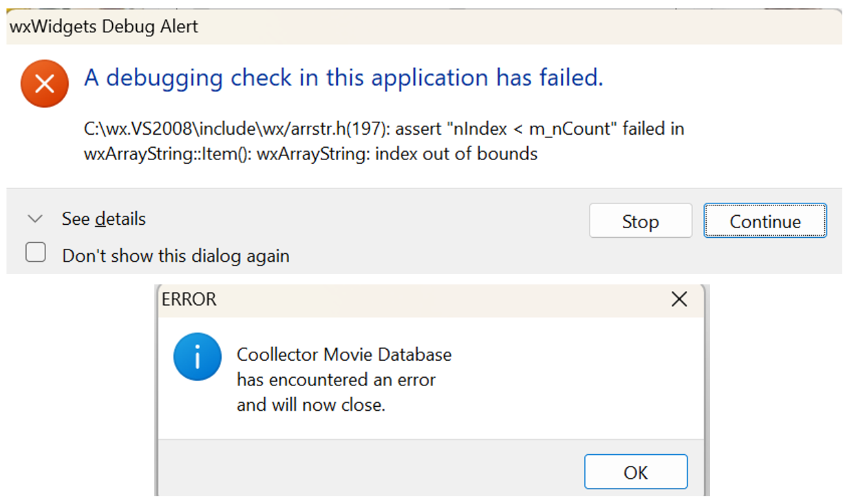Click the "wxArrayString::Item()" text in the message

168,154
